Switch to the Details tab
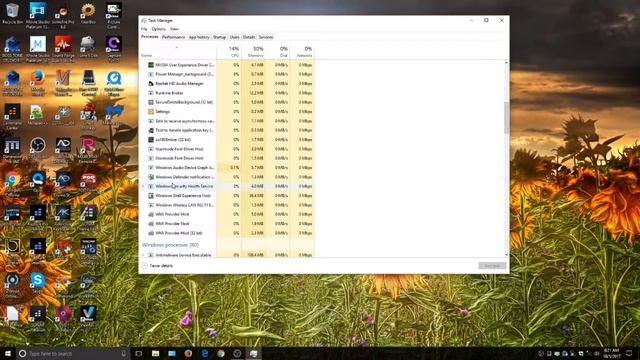The width and height of the screenshot is (640, 360). (249, 37)
